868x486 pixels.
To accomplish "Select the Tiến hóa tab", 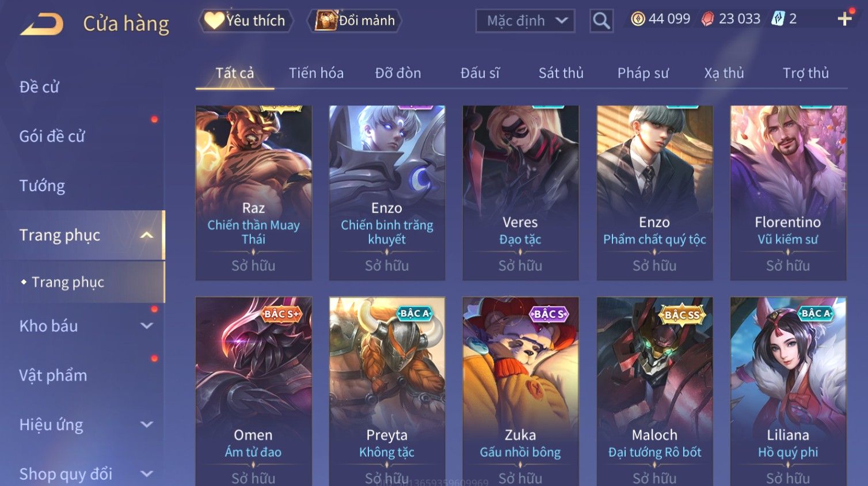I will 316,73.
